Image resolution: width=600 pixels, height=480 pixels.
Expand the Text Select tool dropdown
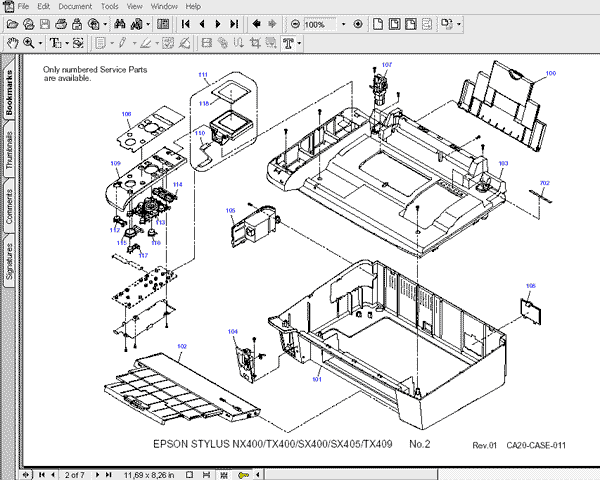(67, 43)
